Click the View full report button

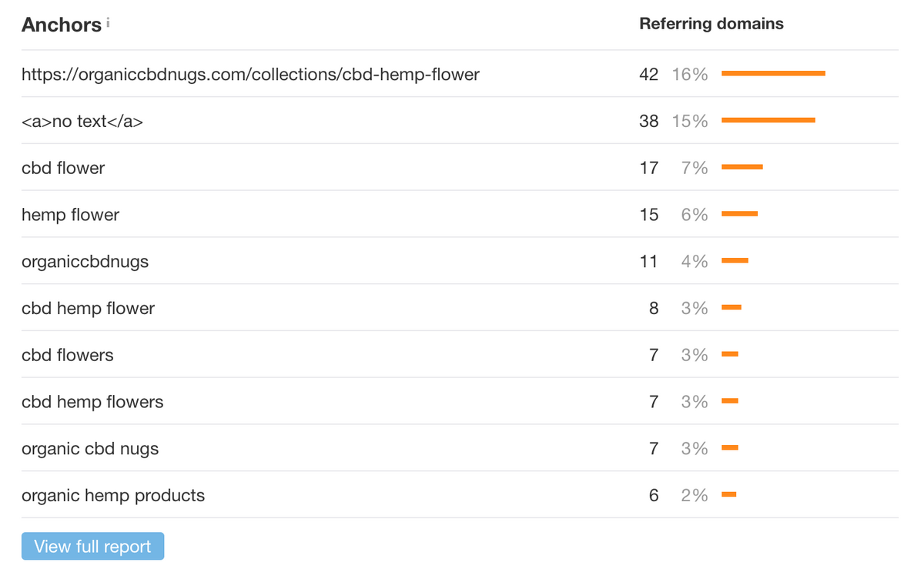coord(92,547)
